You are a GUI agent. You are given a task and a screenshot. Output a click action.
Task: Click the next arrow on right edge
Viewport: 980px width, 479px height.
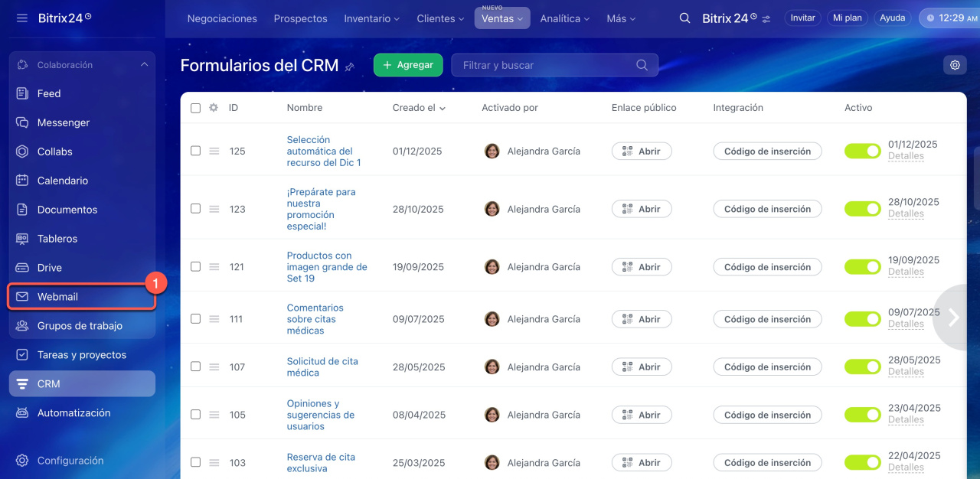click(954, 317)
